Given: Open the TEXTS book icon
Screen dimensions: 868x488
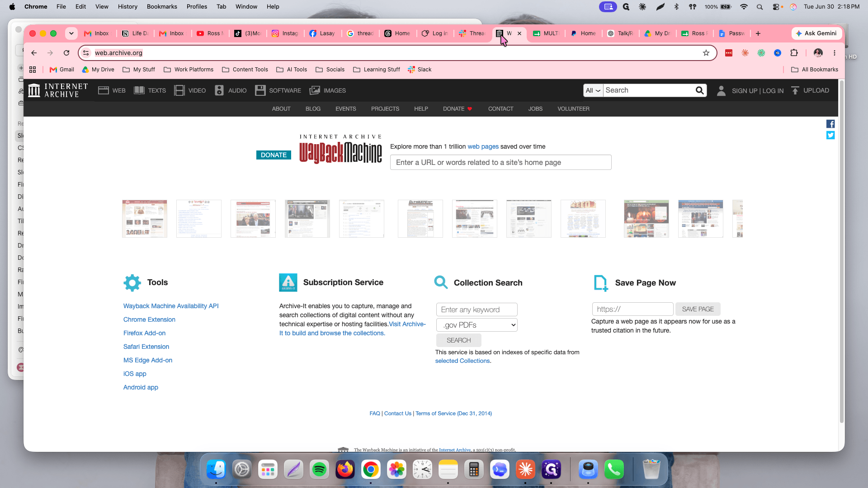Looking at the screenshot, I should (x=139, y=90).
